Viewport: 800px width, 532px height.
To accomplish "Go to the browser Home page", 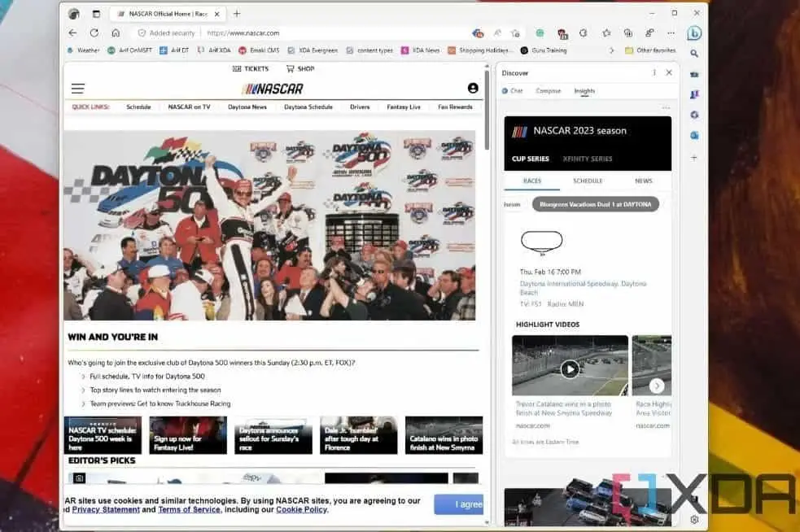I will click(x=116, y=33).
